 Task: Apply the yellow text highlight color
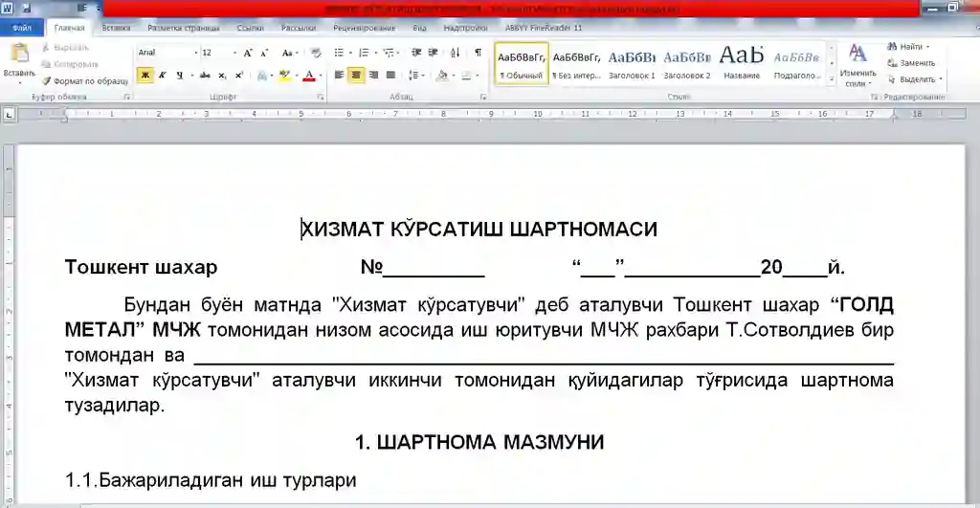[x=285, y=76]
